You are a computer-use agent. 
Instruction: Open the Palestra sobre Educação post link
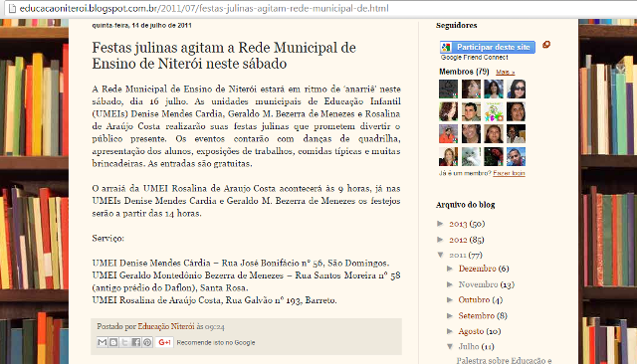pyautogui.click(x=504, y=360)
